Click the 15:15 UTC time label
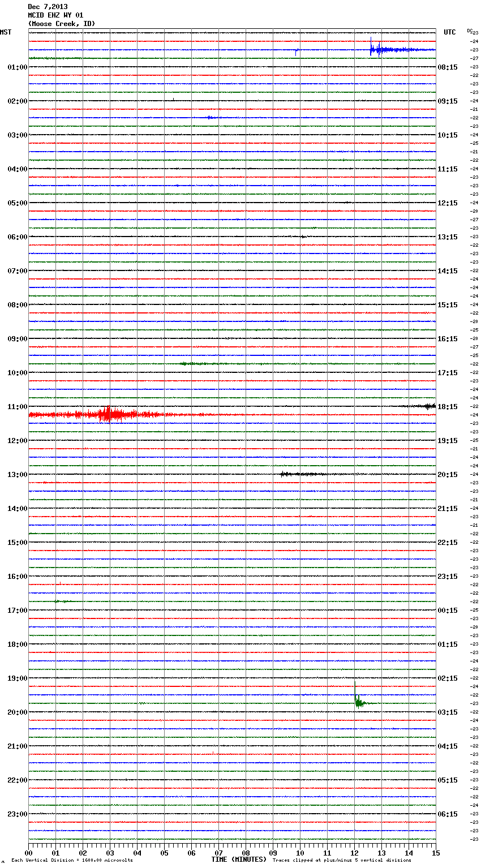 448,305
